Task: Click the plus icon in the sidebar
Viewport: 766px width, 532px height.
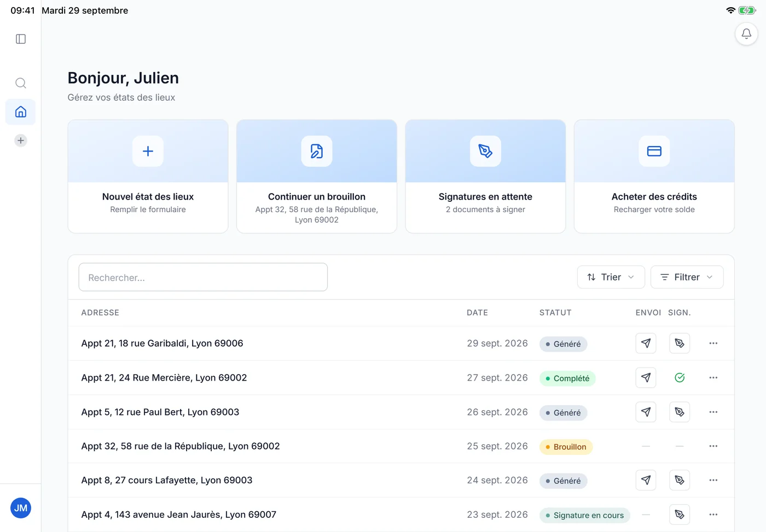Action: (x=21, y=141)
